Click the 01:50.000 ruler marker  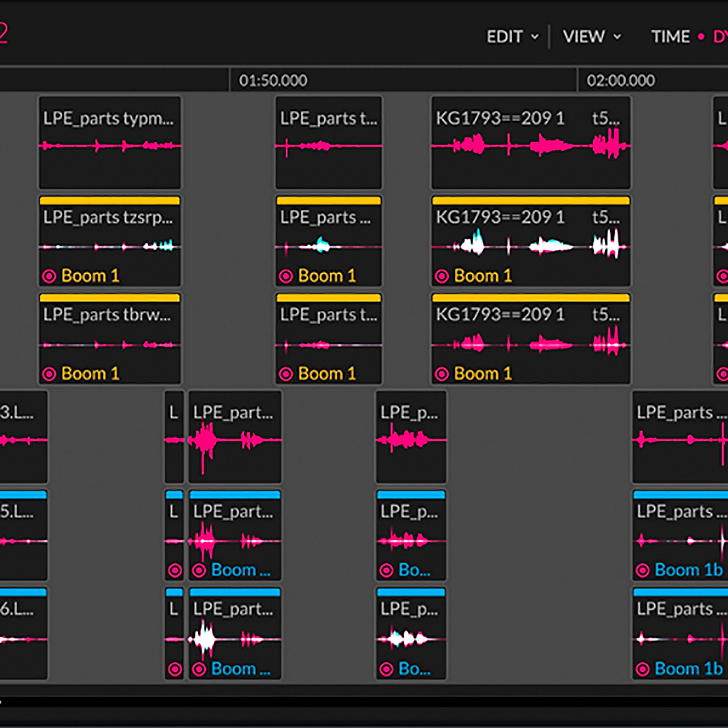click(273, 80)
